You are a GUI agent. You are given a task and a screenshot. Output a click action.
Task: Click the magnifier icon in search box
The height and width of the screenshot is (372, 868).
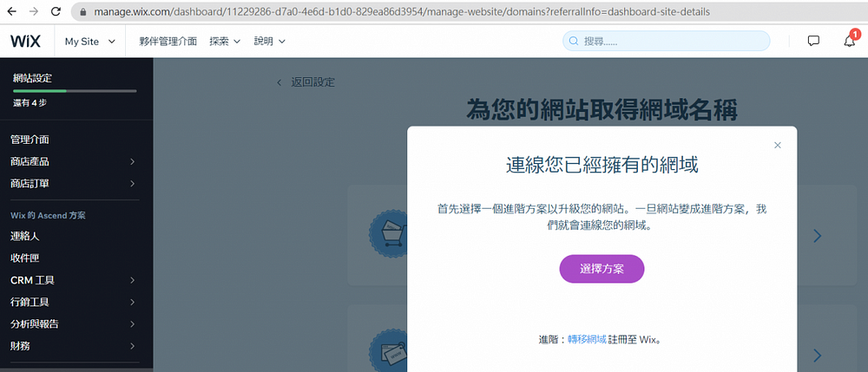pyautogui.click(x=574, y=41)
